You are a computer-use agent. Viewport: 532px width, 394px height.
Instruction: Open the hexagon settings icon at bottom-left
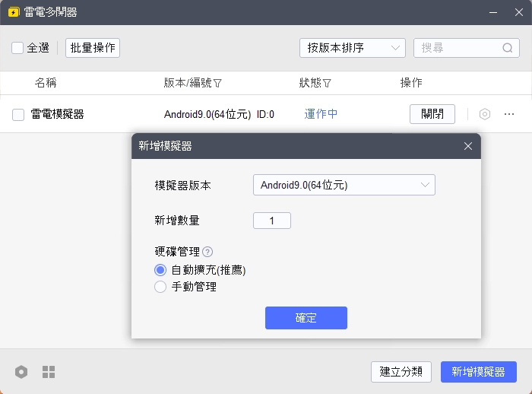21,372
